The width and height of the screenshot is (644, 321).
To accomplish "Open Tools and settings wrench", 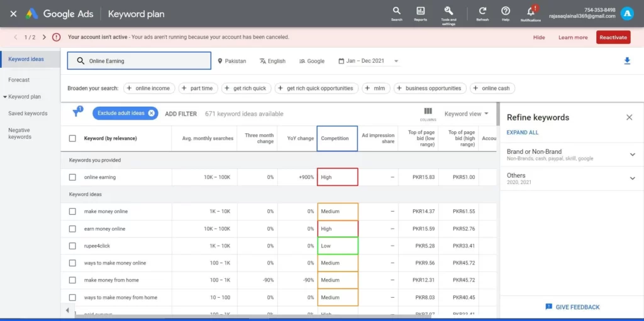I will click(x=448, y=15).
